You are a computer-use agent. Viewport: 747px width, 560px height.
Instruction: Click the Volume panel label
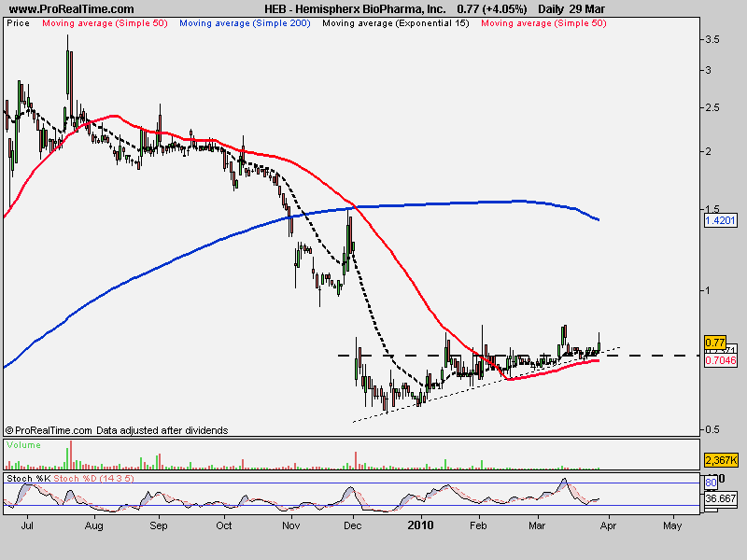(24, 445)
